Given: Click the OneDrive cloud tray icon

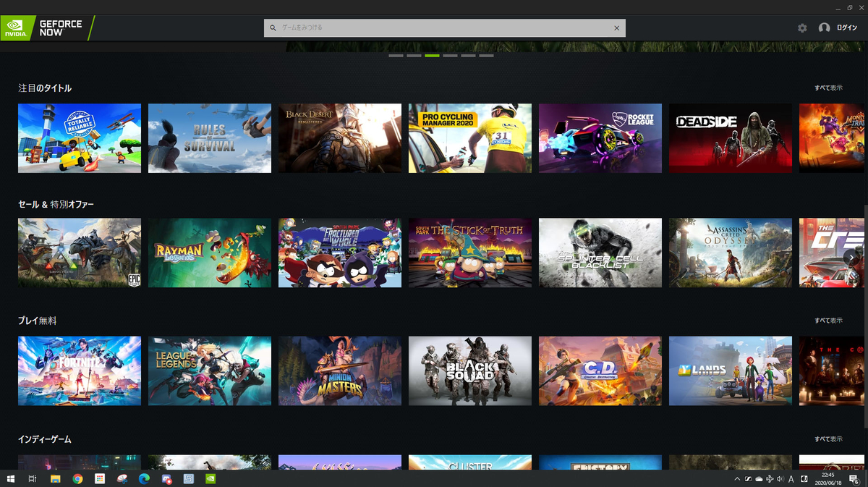Looking at the screenshot, I should pyautogui.click(x=758, y=479).
